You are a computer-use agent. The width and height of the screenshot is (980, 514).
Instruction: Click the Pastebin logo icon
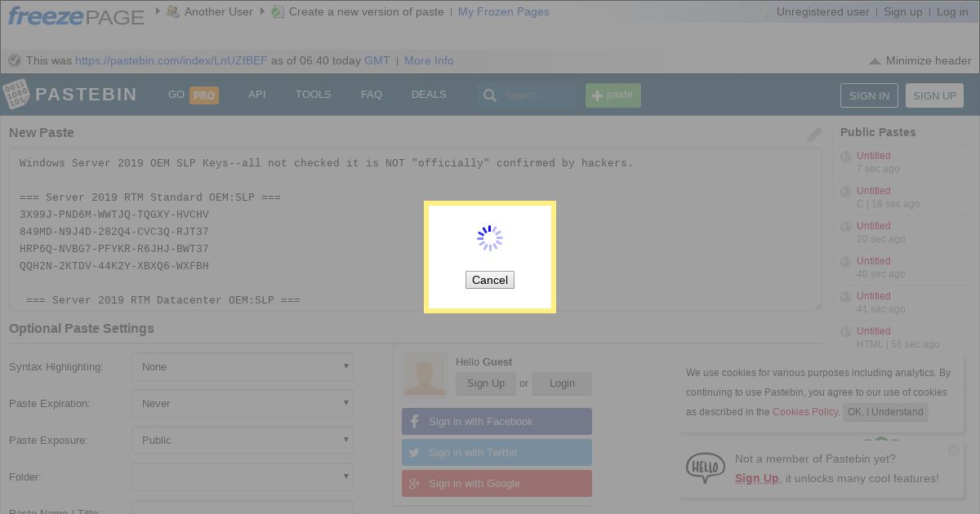16,94
